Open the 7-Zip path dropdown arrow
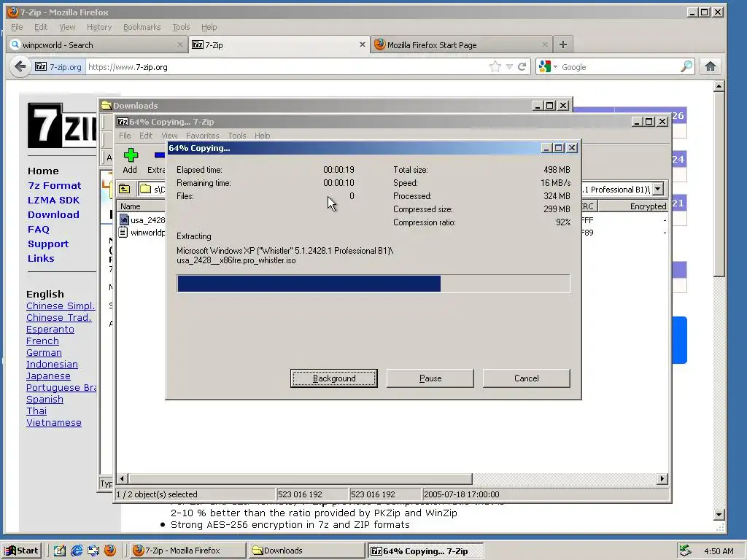The width and height of the screenshot is (747, 560). click(658, 189)
